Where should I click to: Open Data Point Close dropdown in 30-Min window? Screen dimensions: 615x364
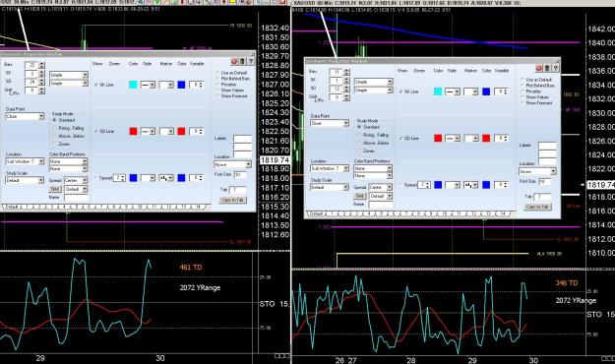pos(25,116)
